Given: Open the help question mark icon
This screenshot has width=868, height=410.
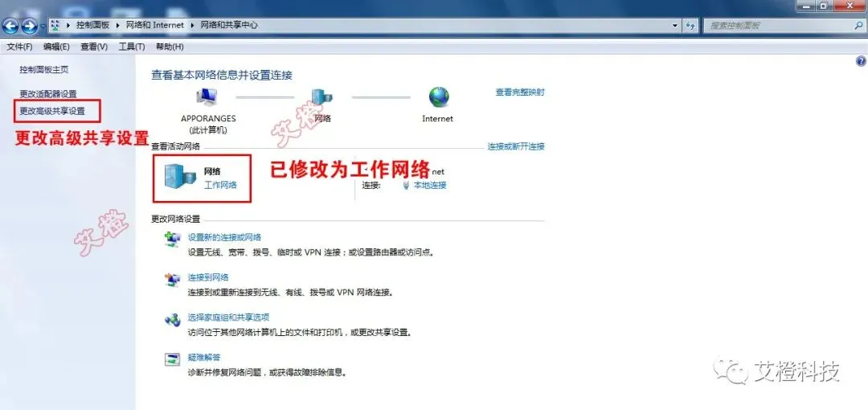Looking at the screenshot, I should [x=861, y=61].
